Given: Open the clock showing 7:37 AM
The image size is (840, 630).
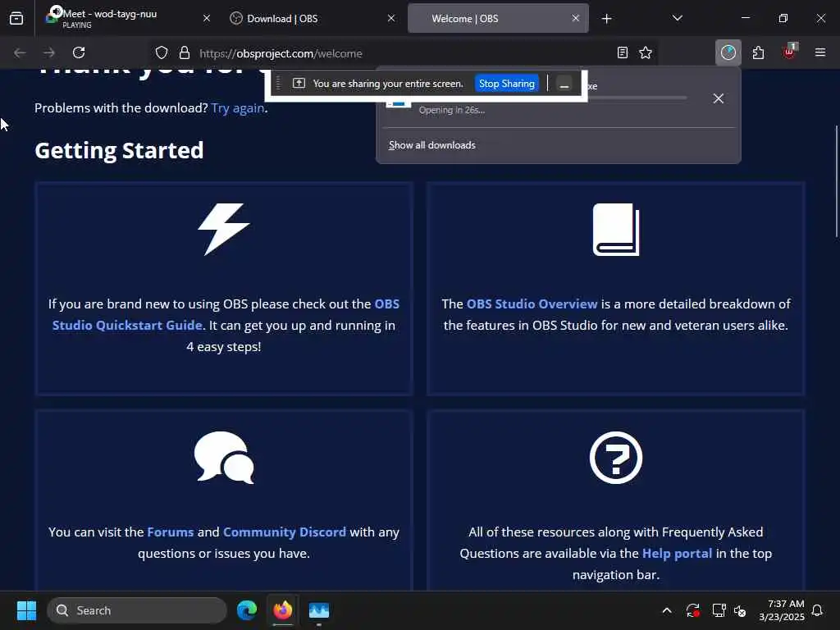Looking at the screenshot, I should tap(782, 610).
